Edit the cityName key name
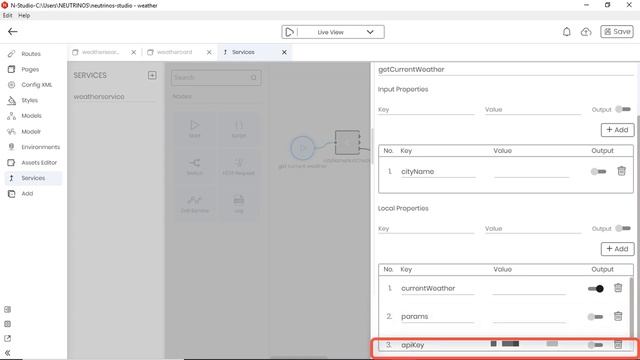 [x=438, y=172]
